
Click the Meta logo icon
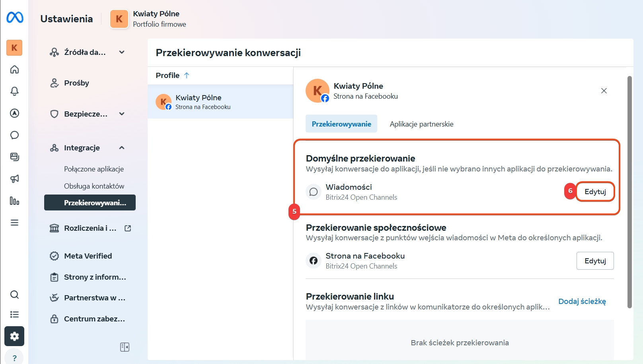pyautogui.click(x=15, y=18)
